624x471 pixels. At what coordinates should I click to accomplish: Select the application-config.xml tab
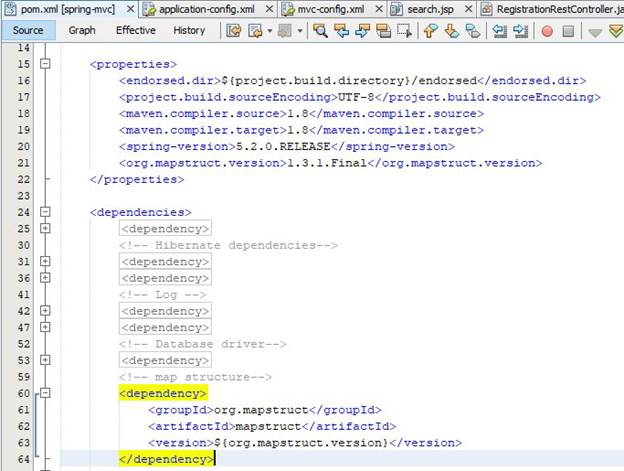coord(207,9)
